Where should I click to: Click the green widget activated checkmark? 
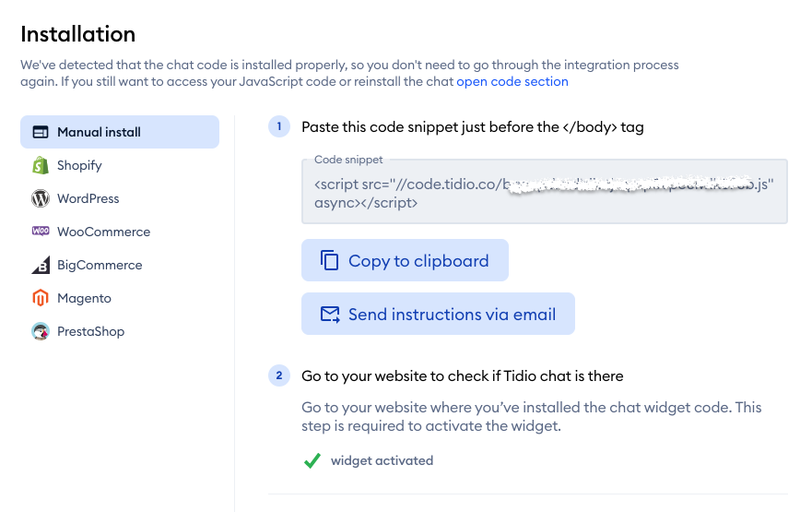pyautogui.click(x=312, y=460)
